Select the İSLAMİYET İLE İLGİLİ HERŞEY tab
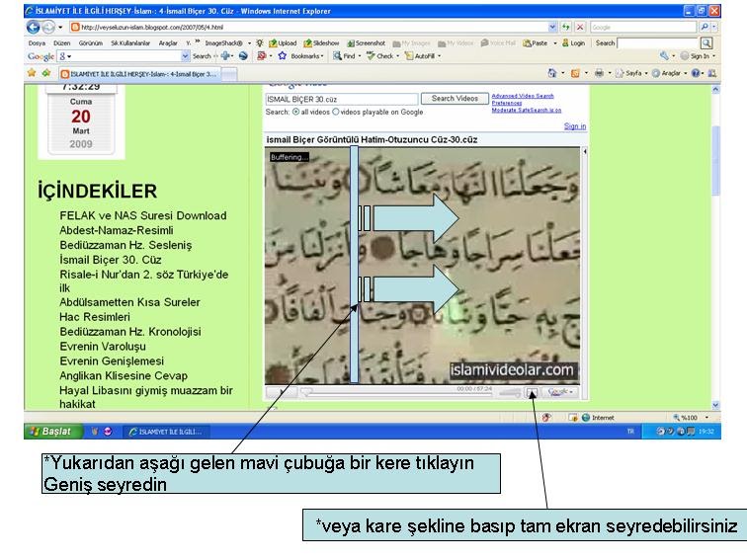 138,74
